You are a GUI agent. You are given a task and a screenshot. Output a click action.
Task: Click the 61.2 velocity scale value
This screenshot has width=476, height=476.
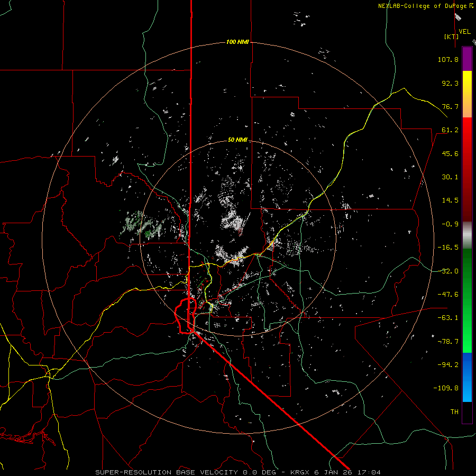[450, 130]
